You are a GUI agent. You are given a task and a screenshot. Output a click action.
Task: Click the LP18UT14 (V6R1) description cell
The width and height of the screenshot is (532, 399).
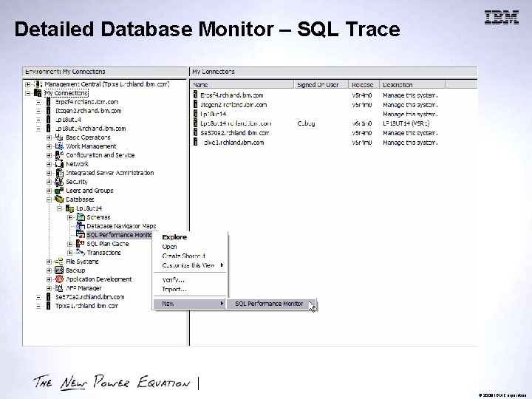[406, 123]
